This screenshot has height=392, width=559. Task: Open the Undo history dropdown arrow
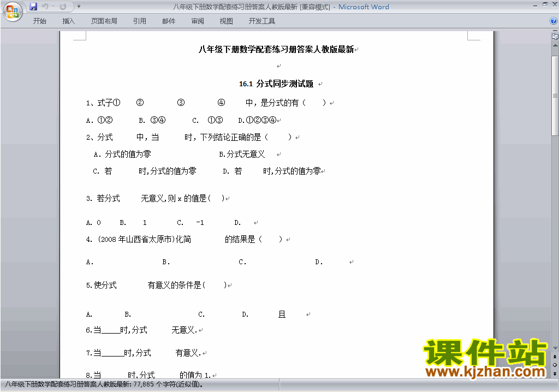coord(53,7)
